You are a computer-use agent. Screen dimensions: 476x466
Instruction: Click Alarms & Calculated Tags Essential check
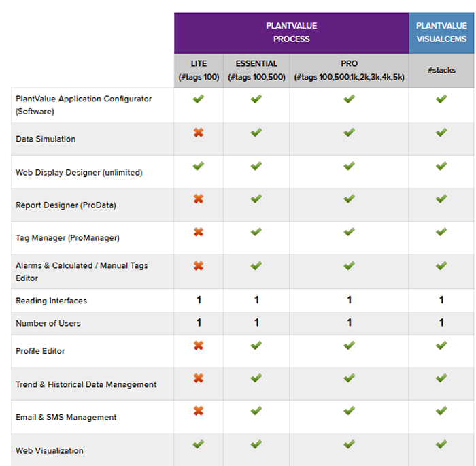point(256,265)
